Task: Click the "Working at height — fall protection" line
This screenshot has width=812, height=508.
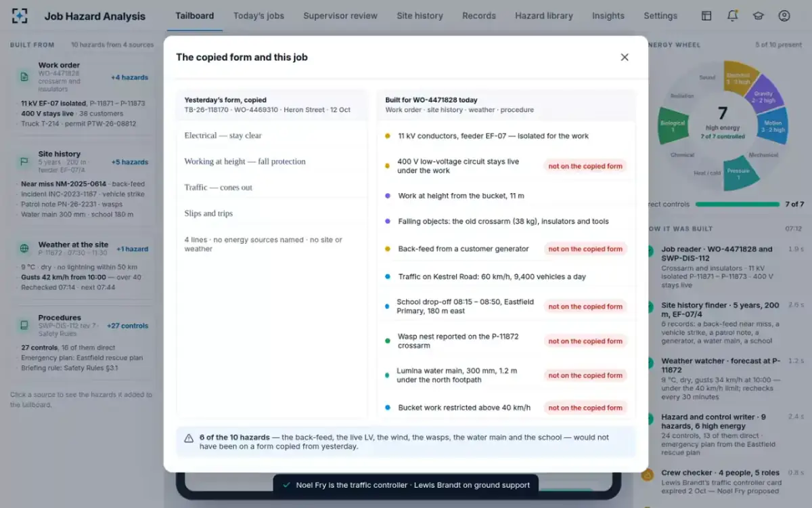Action: [x=271, y=161]
